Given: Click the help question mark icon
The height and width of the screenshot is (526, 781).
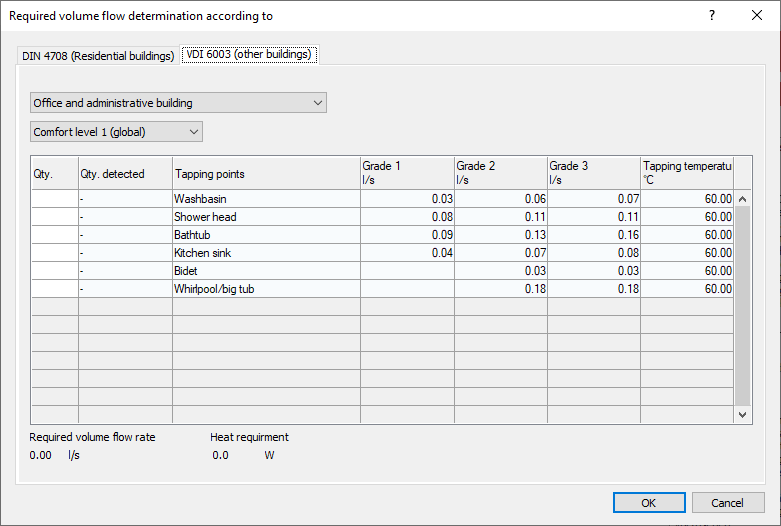Looking at the screenshot, I should point(712,15).
